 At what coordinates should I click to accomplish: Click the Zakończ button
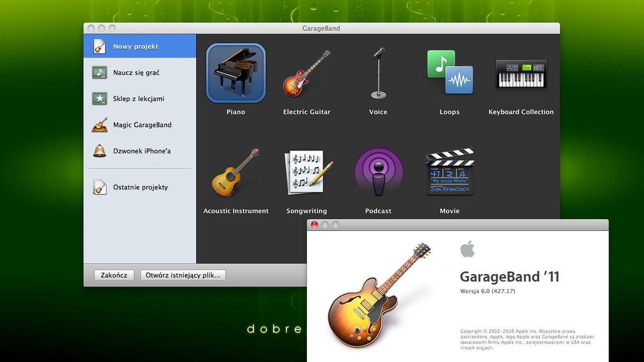pyautogui.click(x=114, y=275)
